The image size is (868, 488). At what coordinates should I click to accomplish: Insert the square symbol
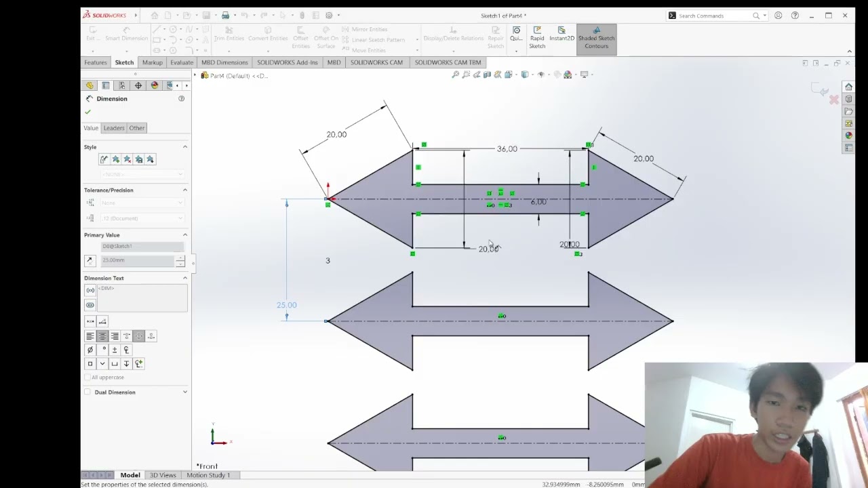click(90, 364)
